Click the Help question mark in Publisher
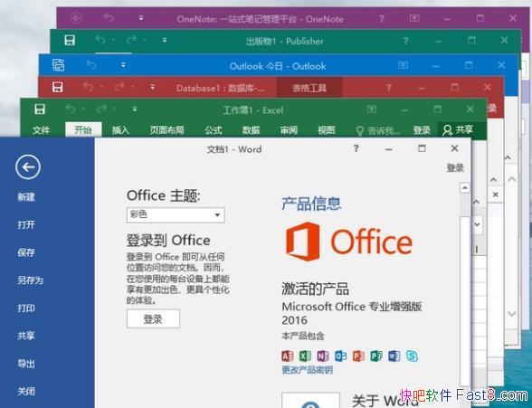The image size is (532, 408). pos(405,42)
